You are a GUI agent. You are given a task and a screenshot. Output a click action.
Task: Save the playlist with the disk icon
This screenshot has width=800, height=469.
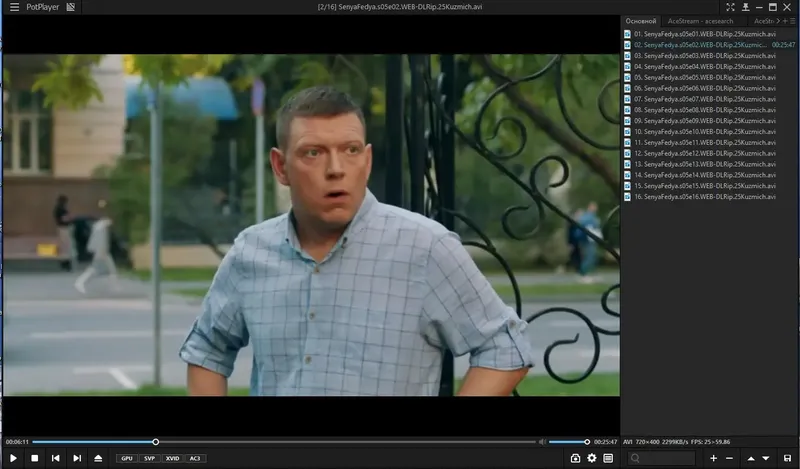787,458
